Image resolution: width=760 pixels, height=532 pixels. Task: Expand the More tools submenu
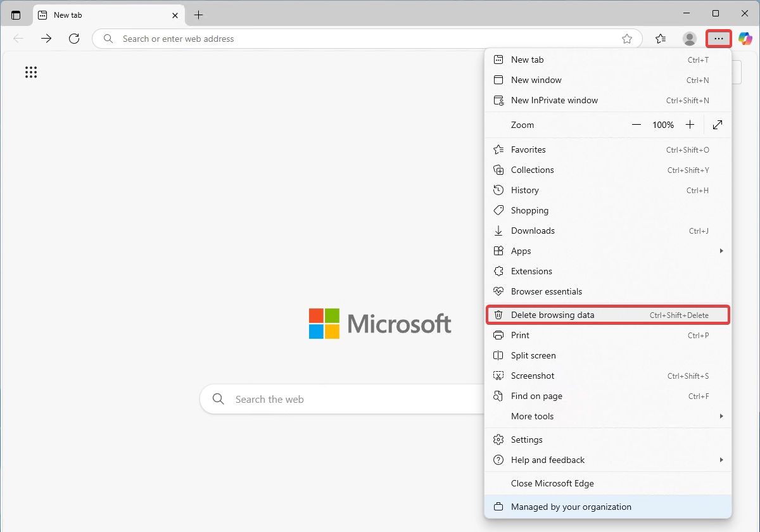608,416
